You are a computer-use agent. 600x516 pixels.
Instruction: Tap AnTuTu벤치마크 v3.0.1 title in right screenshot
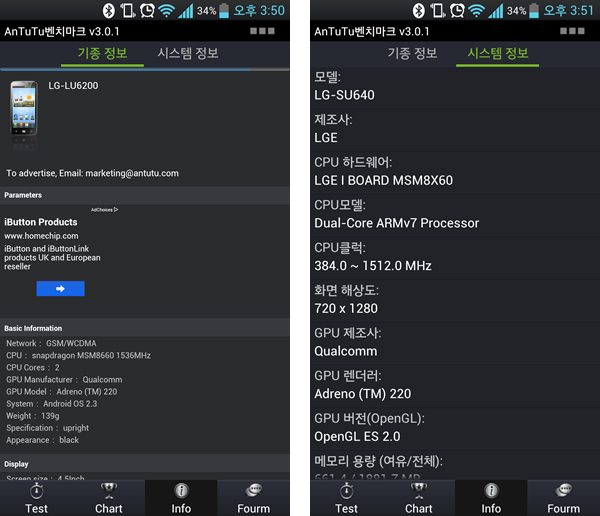[x=372, y=31]
